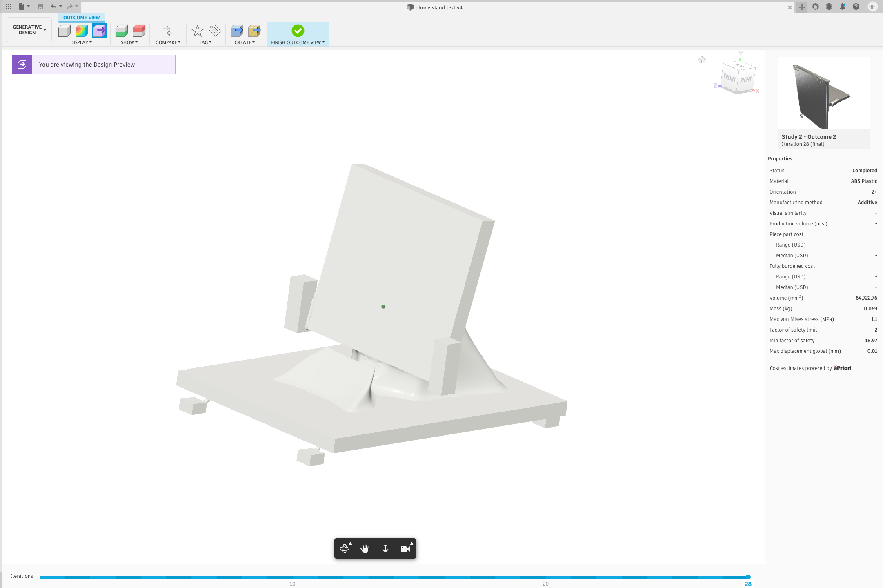The height and width of the screenshot is (588, 883).
Task: Open the Create dropdown menu
Action: click(244, 42)
